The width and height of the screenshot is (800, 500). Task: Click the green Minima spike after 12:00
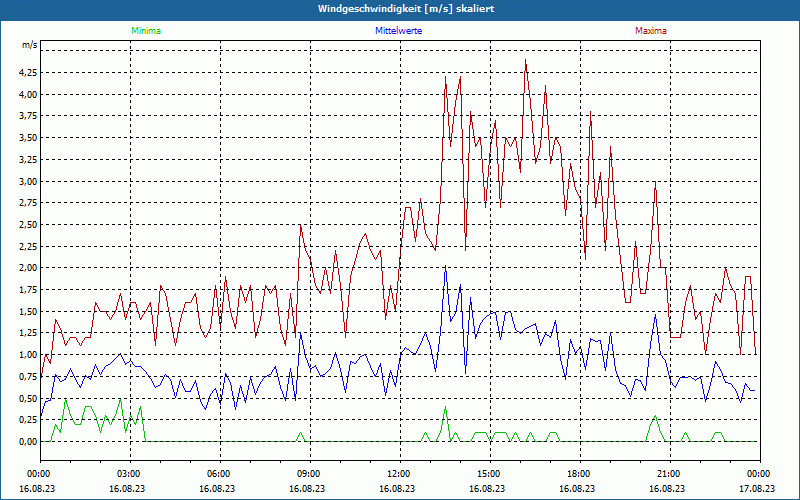pos(445,407)
